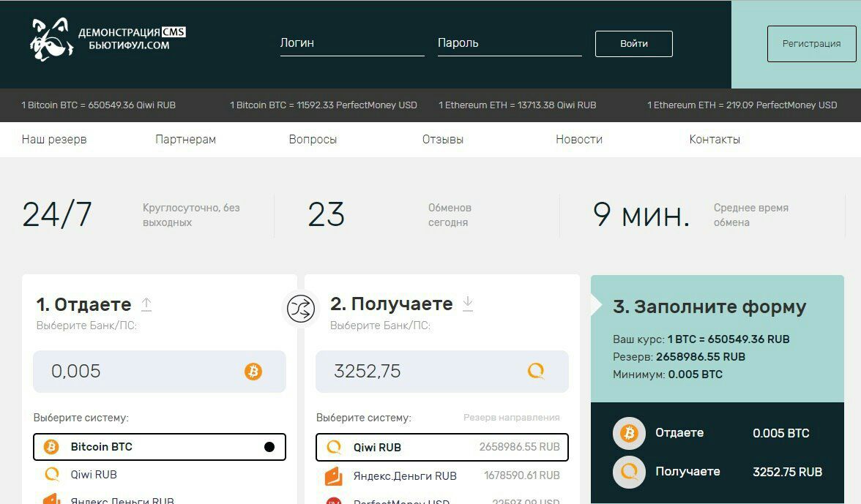Viewport: 861px width, 504px height.
Task: Click the 2. Получаете heading
Action: [x=392, y=304]
